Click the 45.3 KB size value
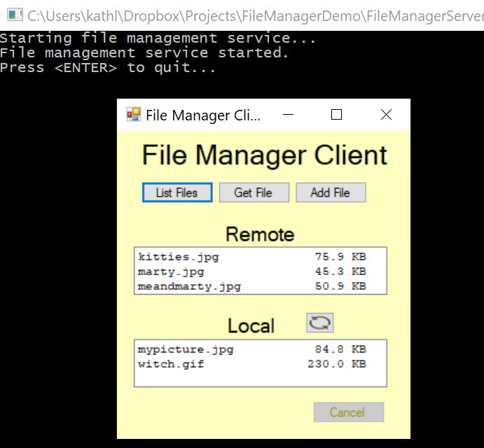 point(340,272)
